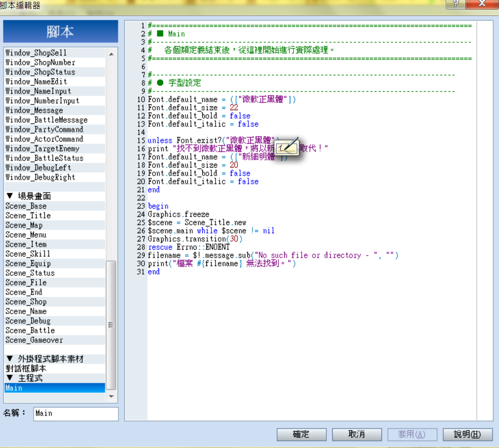Click the script list scroll down arrow

pyautogui.click(x=111, y=397)
